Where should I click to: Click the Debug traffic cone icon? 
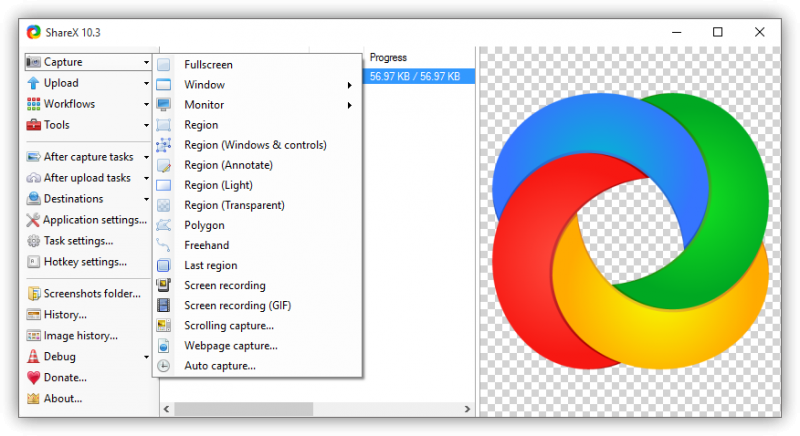33,356
